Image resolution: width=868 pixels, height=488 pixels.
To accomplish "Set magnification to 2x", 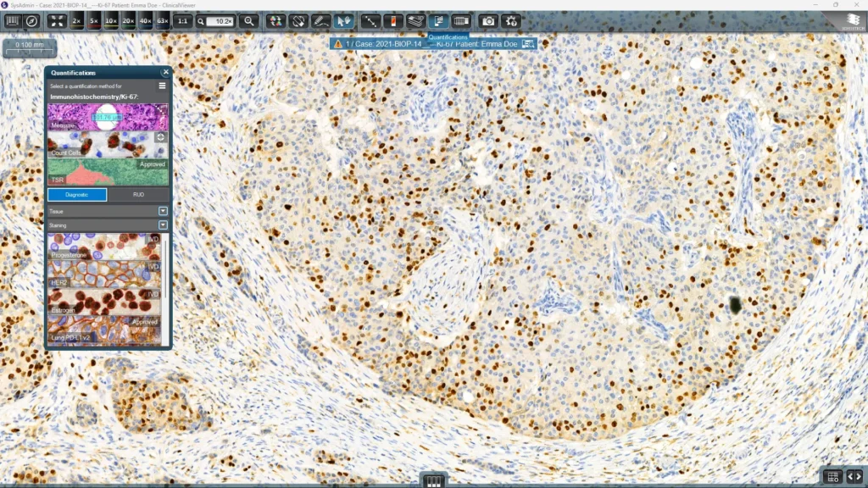I will coord(76,21).
